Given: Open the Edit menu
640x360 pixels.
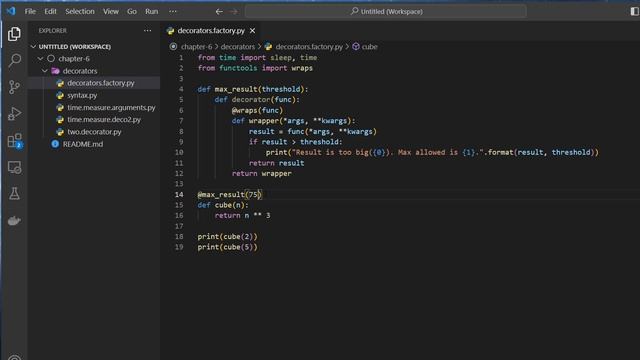Looking at the screenshot, I should (x=50, y=11).
